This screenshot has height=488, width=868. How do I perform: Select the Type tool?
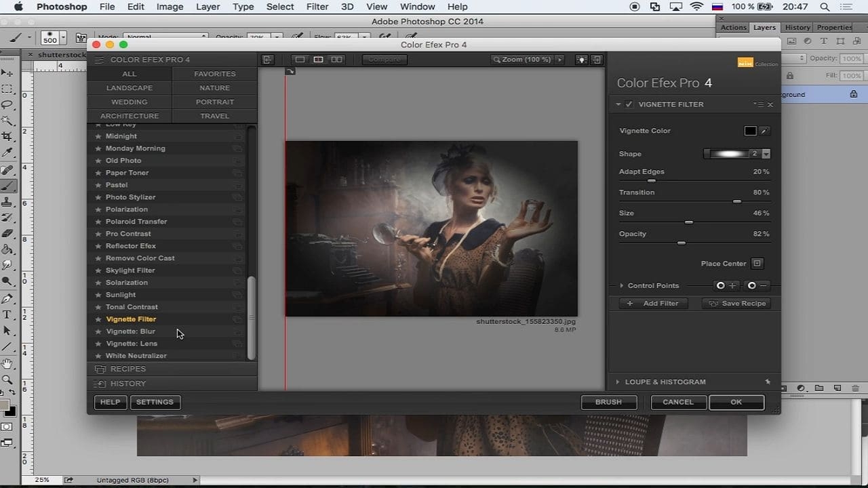(x=7, y=315)
